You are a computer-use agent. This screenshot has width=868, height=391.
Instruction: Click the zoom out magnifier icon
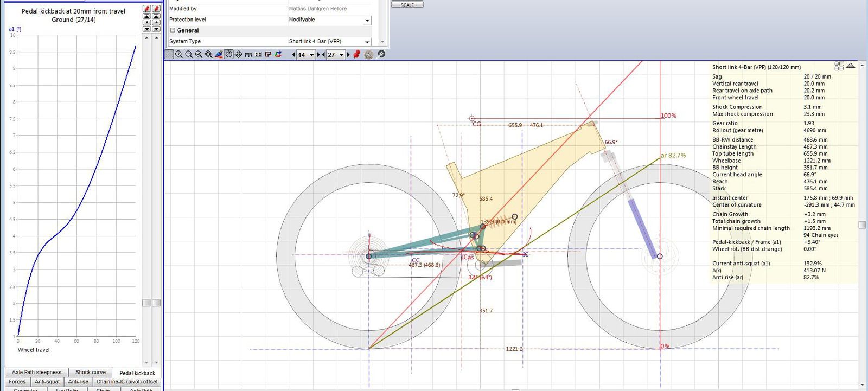point(189,55)
